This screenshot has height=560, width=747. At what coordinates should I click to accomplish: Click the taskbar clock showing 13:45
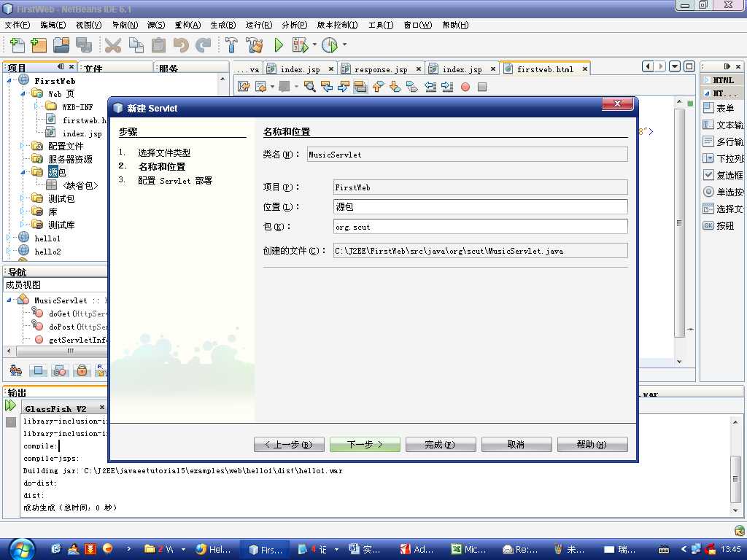click(731, 550)
